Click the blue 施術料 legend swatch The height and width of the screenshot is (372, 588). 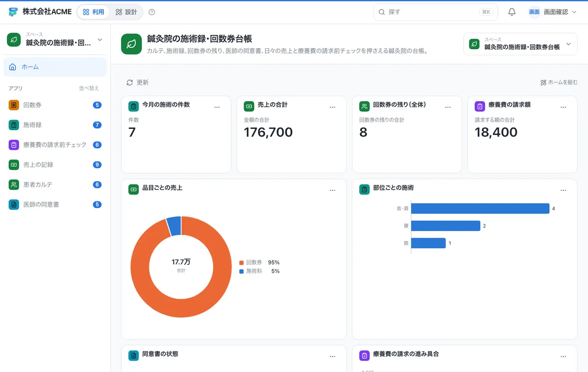241,271
